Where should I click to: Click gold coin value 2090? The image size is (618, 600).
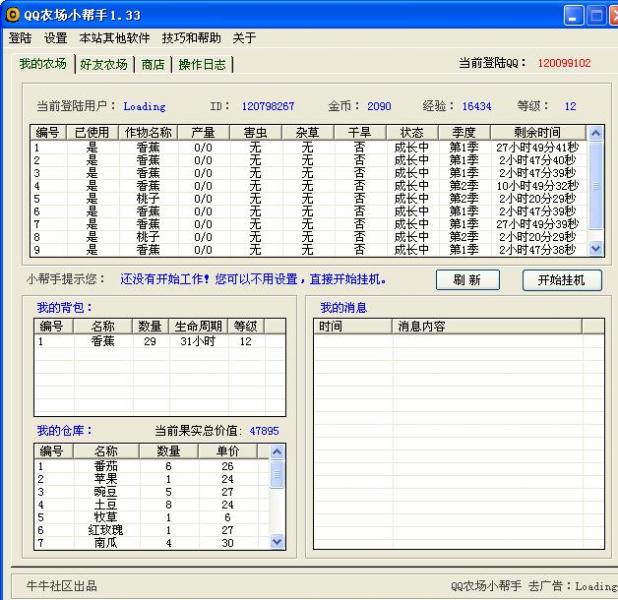tap(379, 106)
